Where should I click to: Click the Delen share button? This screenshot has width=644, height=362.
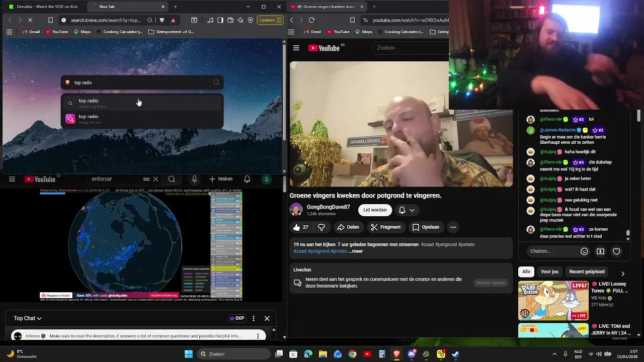click(348, 227)
